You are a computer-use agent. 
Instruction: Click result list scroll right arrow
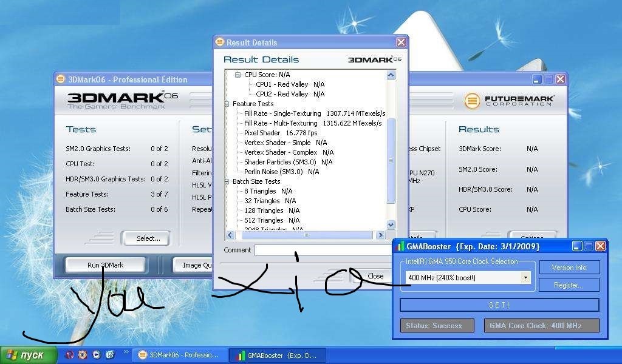point(380,235)
